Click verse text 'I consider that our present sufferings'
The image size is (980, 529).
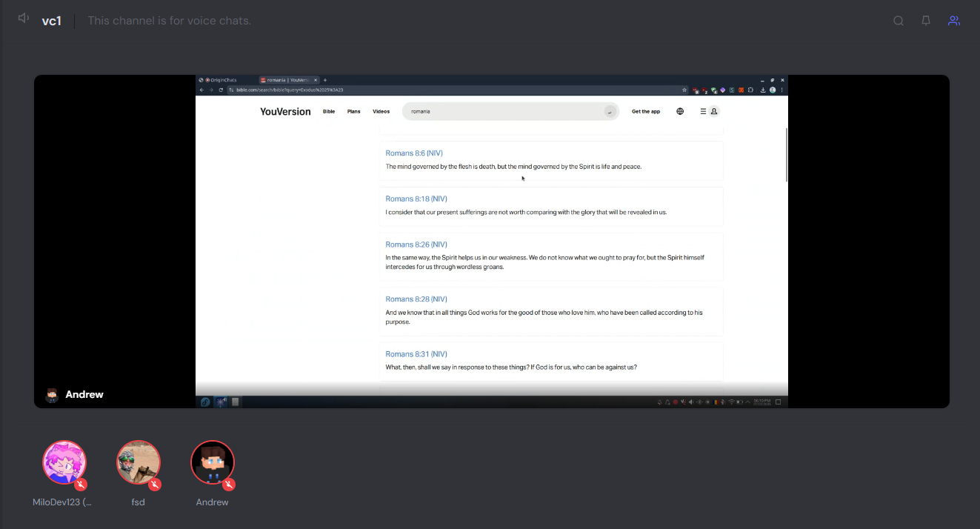pos(526,213)
